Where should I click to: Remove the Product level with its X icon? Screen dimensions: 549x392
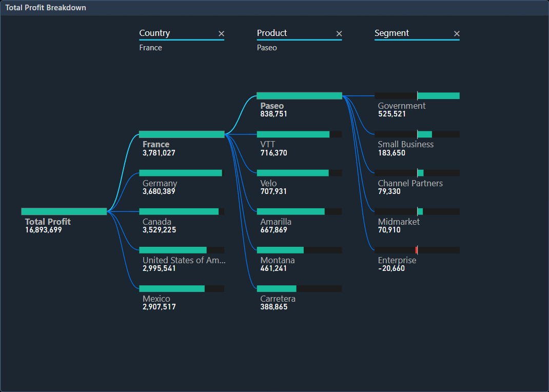(339, 34)
